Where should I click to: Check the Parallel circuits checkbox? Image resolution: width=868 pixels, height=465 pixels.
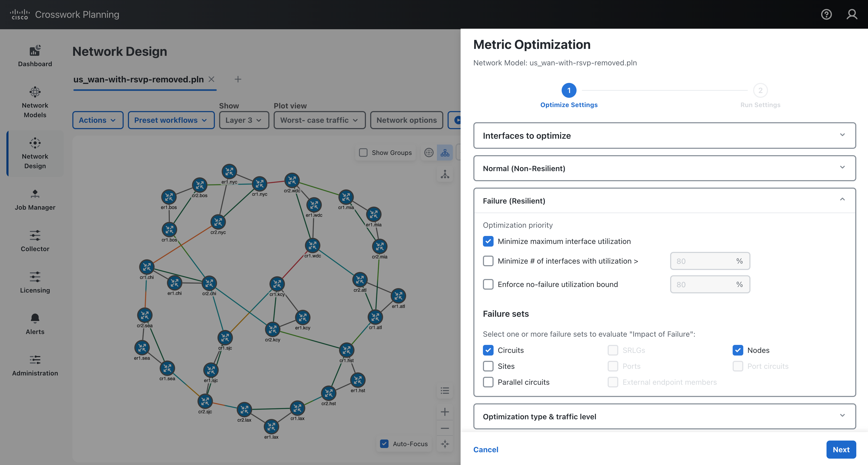pos(488,382)
